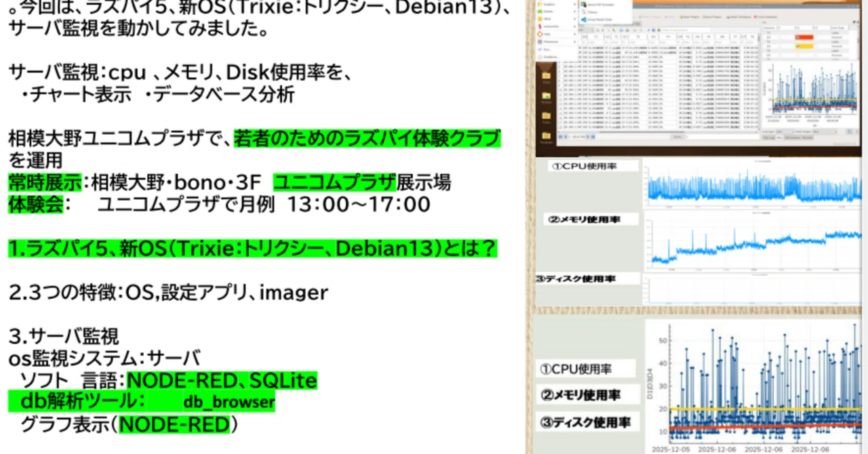Click the Filter in any column field
This screenshot has width=868, height=454.
point(686,30)
